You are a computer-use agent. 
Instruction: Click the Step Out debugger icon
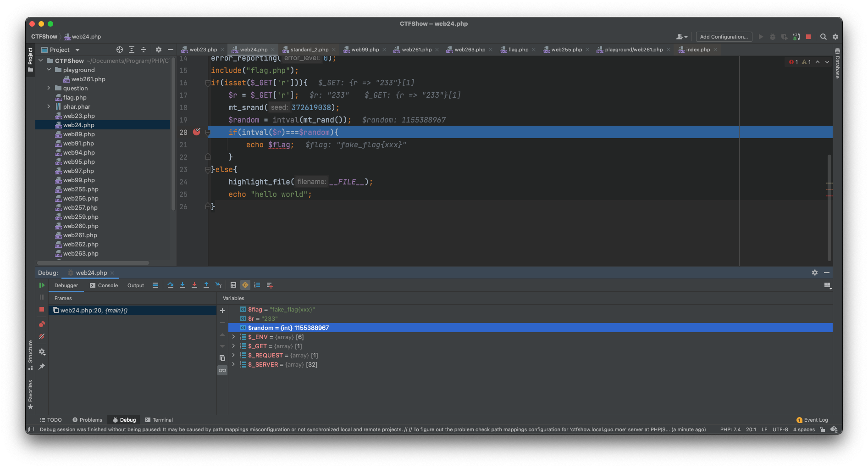(206, 285)
